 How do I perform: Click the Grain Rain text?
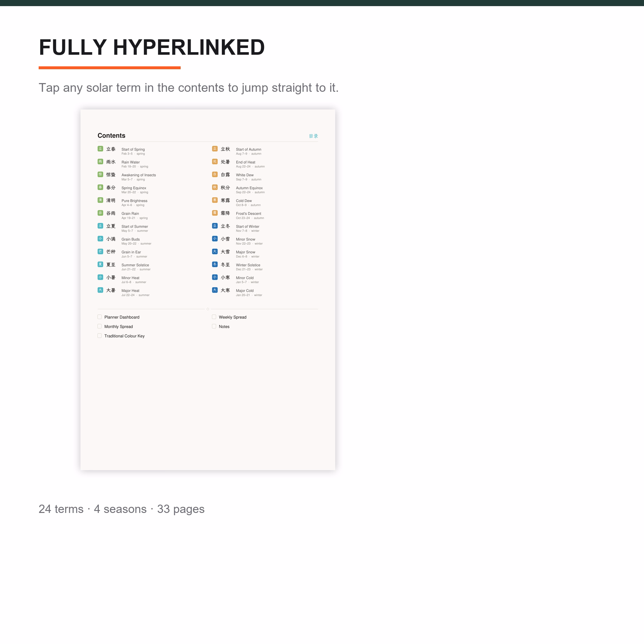(130, 214)
